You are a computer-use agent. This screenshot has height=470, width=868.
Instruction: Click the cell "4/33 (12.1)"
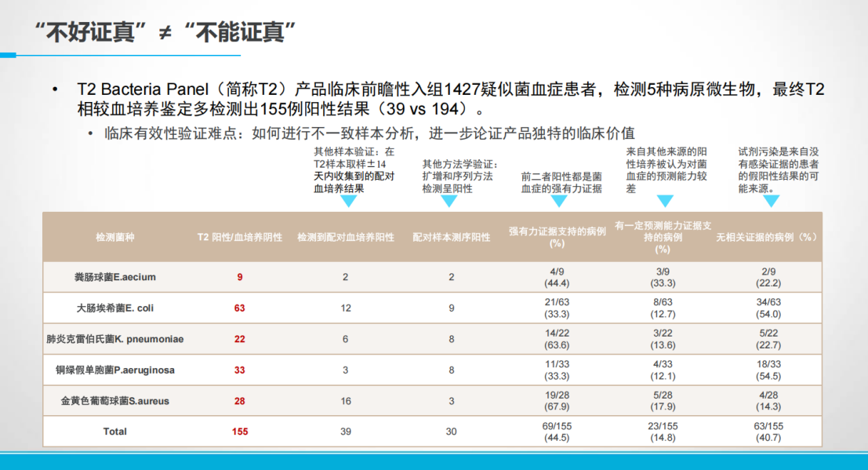tap(663, 370)
